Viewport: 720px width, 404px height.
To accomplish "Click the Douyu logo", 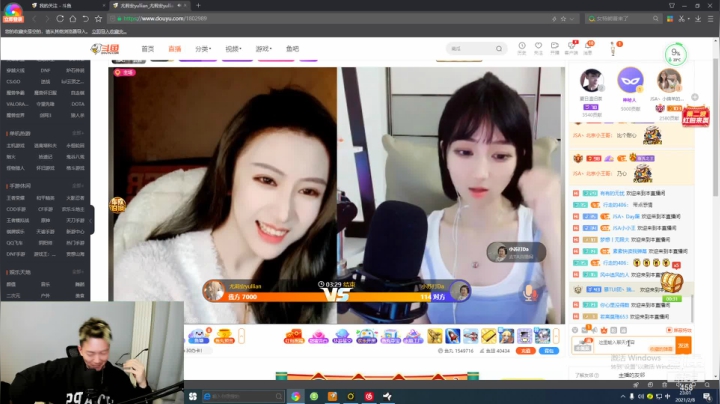I will tap(105, 49).
